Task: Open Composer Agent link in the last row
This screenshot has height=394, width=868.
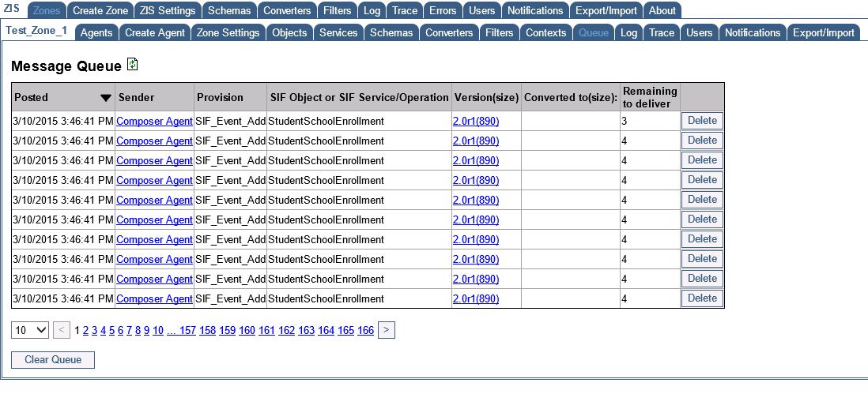Action: tap(154, 299)
